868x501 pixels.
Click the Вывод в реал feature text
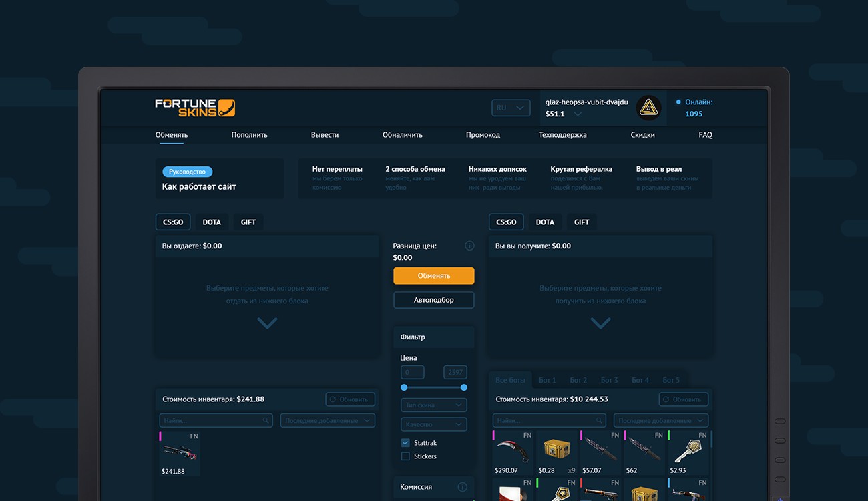pos(659,169)
